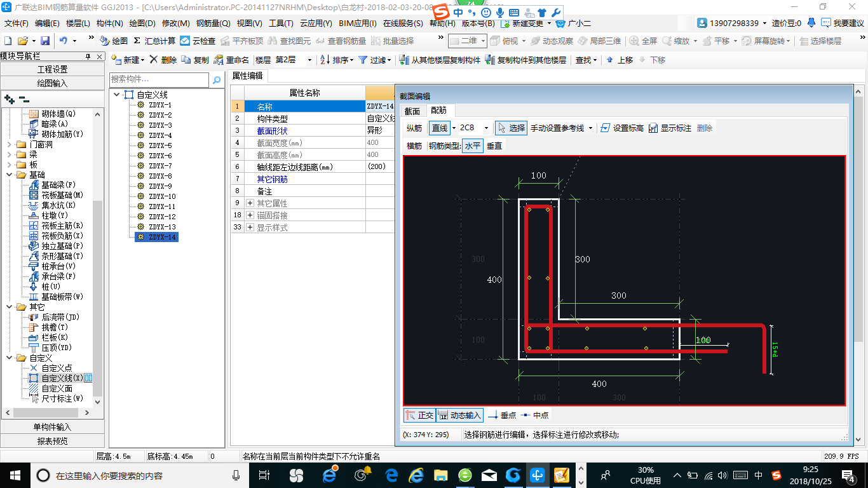Viewport: 868px width, 488px height.
Task: Toggle 动态输入 dynamic input
Action: point(460,415)
